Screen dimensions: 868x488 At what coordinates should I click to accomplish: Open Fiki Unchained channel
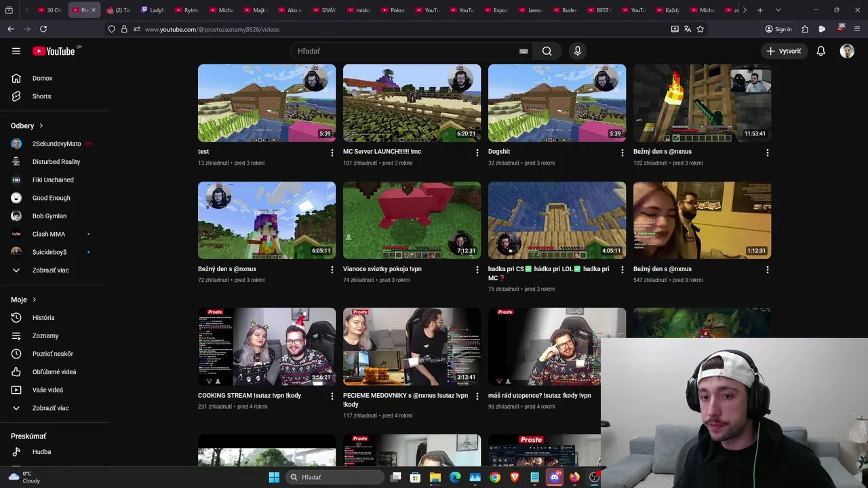coord(54,180)
